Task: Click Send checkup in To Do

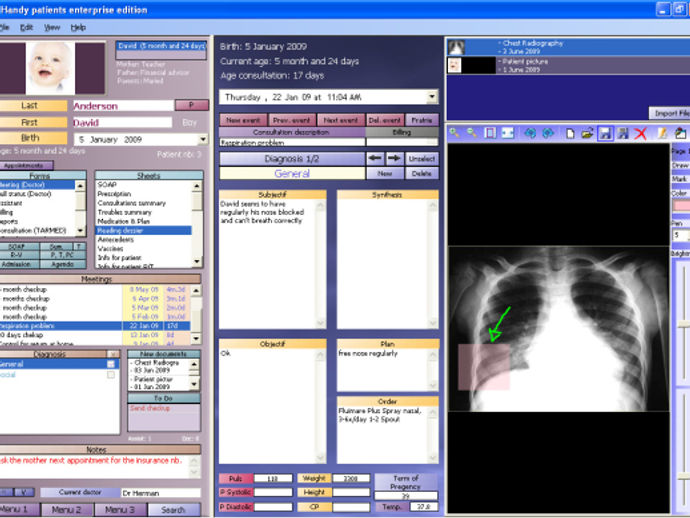Action: 150,408
